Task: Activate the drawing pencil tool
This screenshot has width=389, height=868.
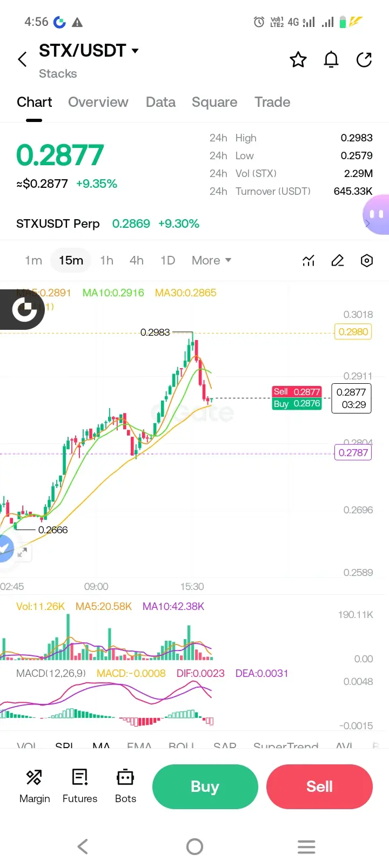Action: 338,261
